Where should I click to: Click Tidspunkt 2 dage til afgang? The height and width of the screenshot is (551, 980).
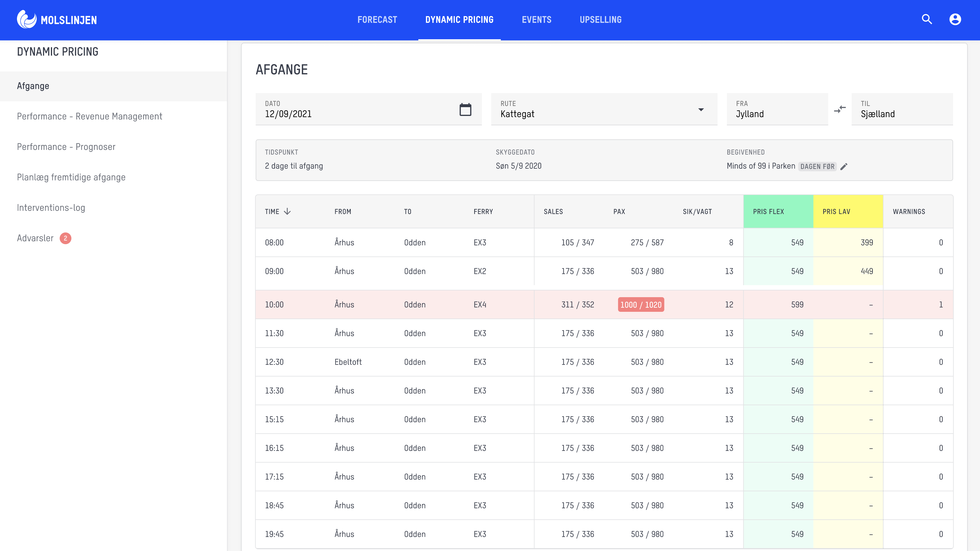294,166
